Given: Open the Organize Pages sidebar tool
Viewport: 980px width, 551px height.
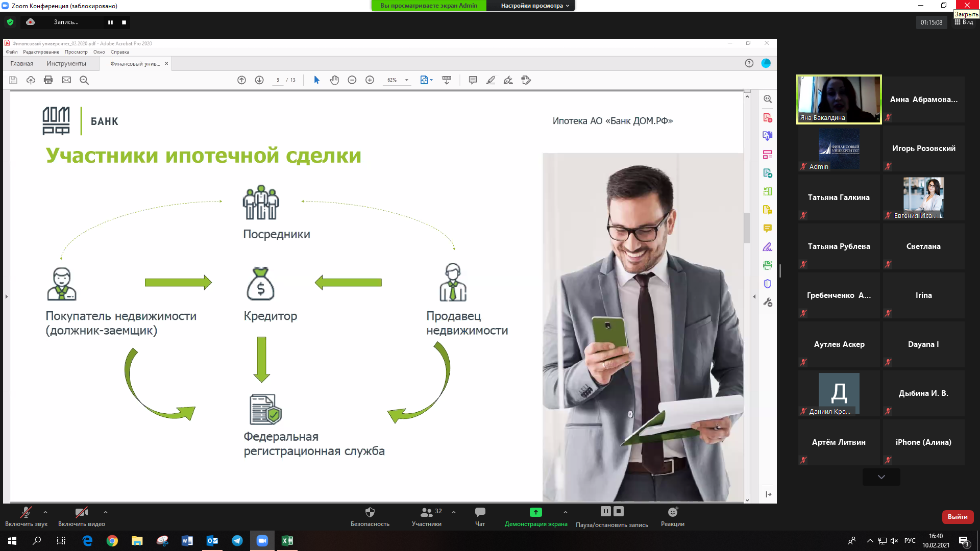Looking at the screenshot, I should (768, 155).
